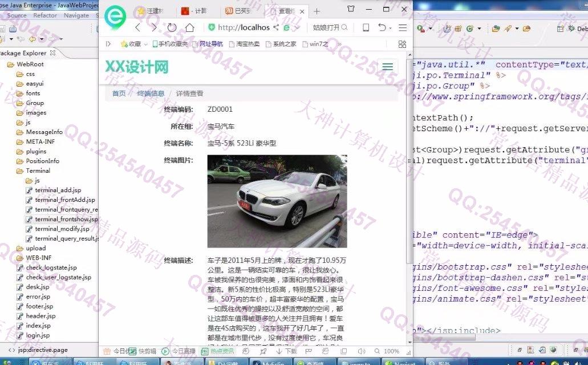Open 网址导航 bookmark
This screenshot has height=365, width=588.
pyautogui.click(x=208, y=44)
